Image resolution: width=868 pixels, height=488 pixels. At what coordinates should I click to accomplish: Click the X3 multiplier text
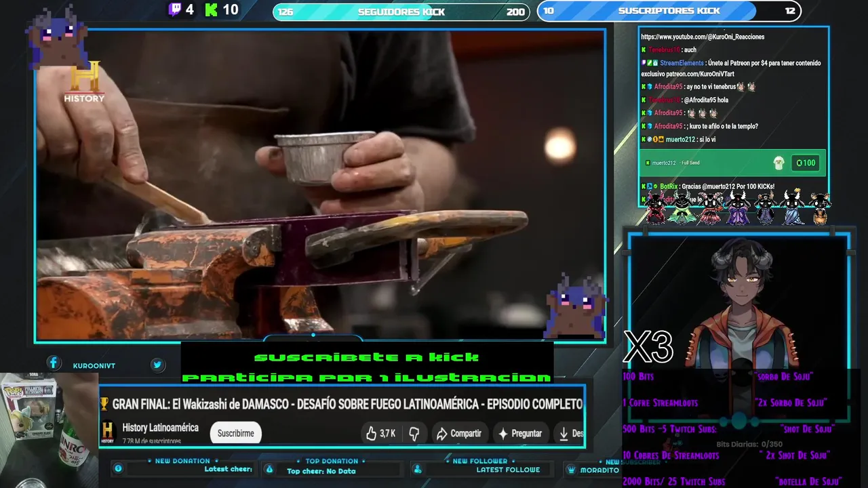pos(648,347)
